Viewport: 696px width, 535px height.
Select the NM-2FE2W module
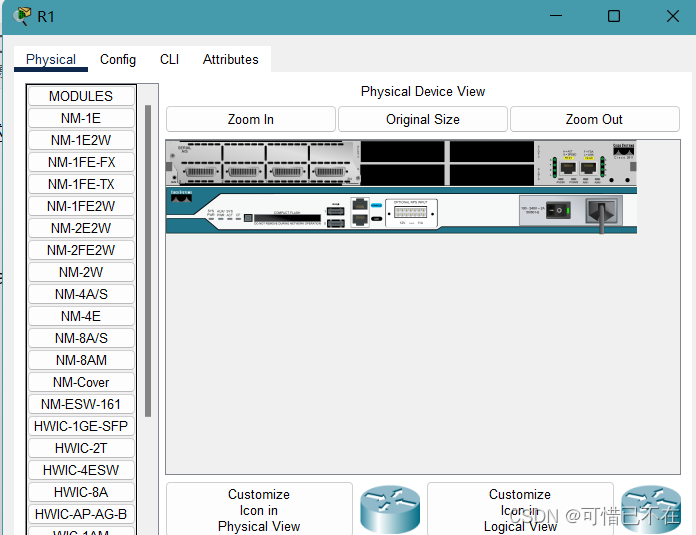pyautogui.click(x=81, y=250)
